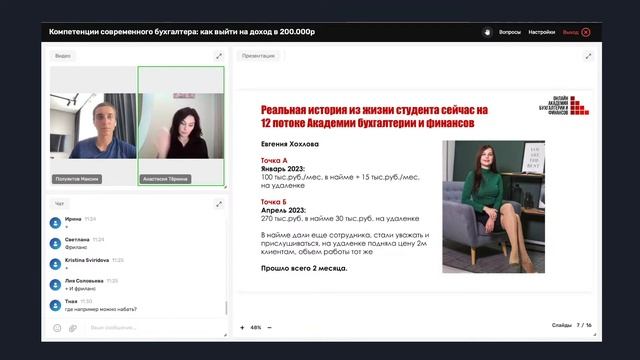Click the name Ирина in chat
Screen dimensions: 640x360
pyautogui.click(x=73, y=219)
